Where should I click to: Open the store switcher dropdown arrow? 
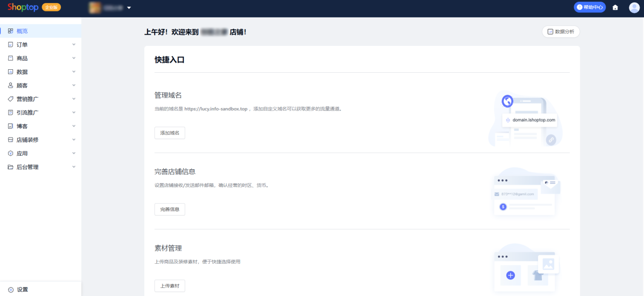pos(129,8)
